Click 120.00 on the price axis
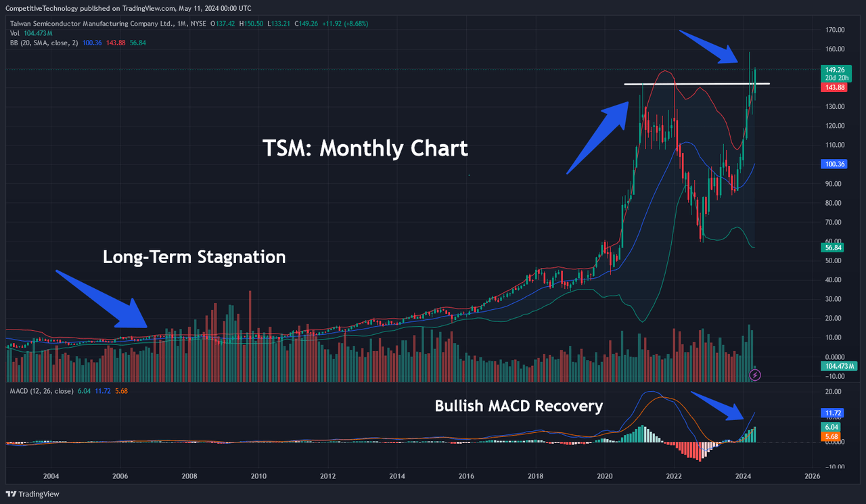 (835, 126)
